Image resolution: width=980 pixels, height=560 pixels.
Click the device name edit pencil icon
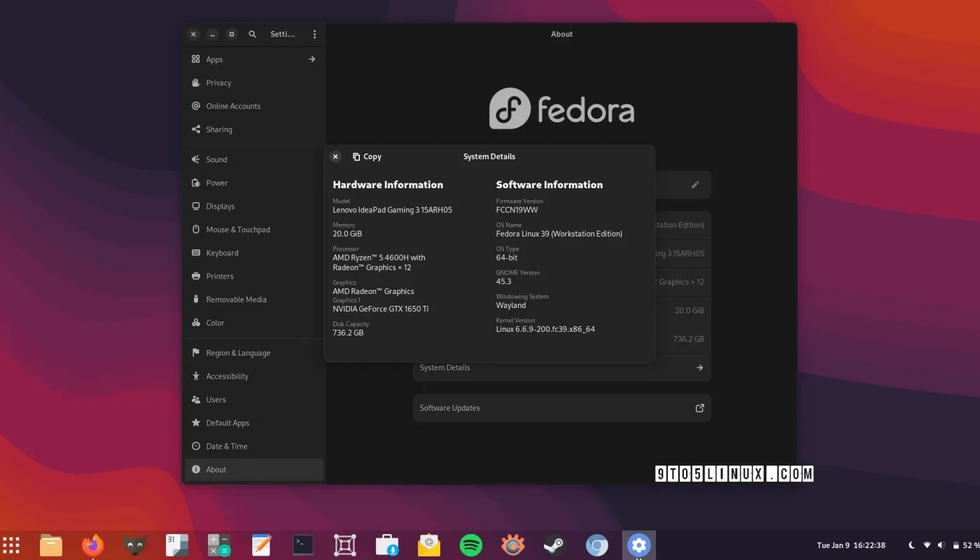[694, 185]
